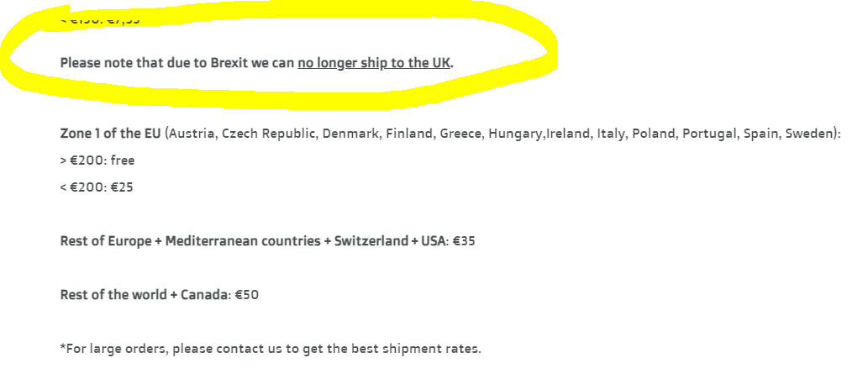Click the €50 shipping price
Screen dimensions: 868x379
pos(247,294)
